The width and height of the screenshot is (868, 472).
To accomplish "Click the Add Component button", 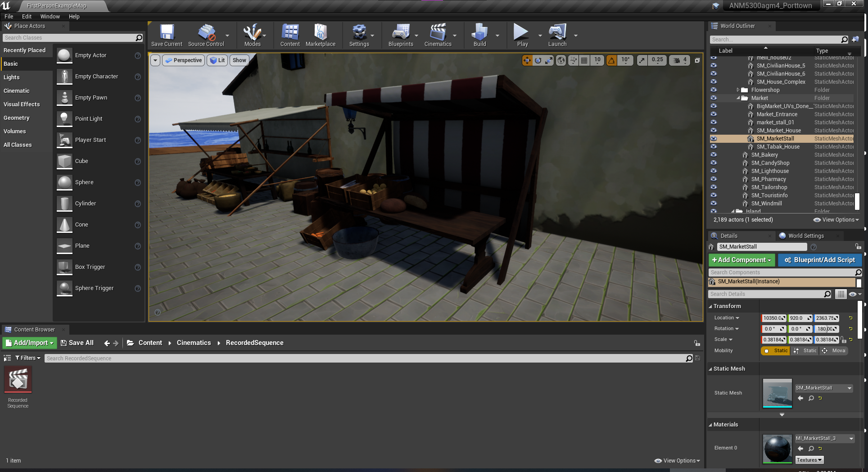I will click(741, 260).
